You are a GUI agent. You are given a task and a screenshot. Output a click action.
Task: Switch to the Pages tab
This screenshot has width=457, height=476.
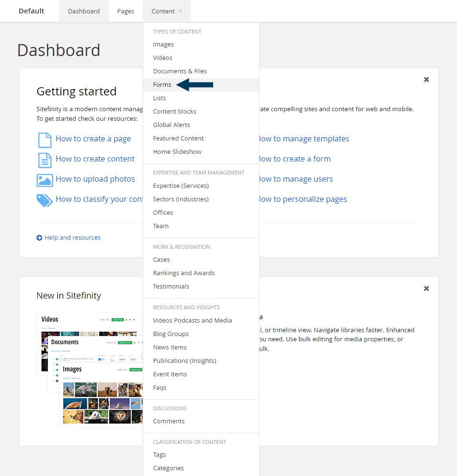point(125,11)
